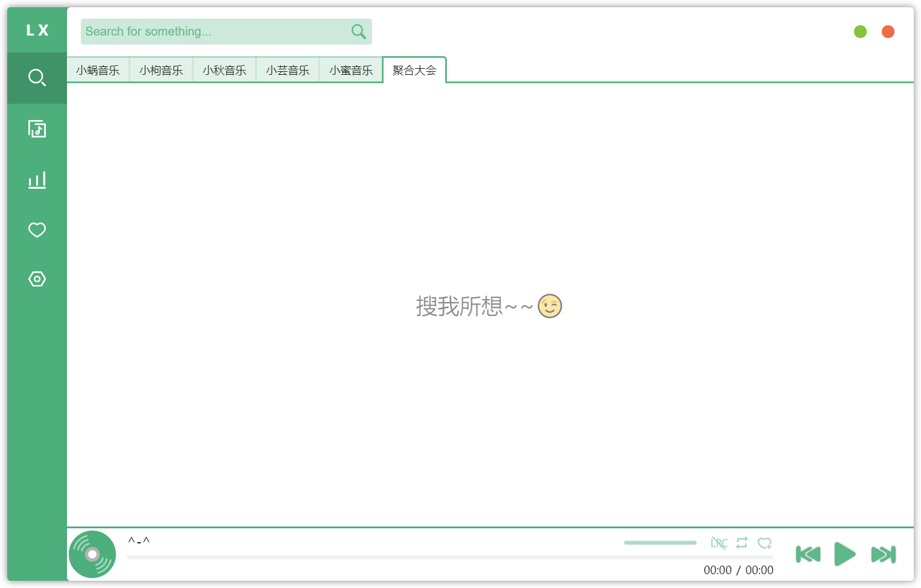Enable desktop lyrics with the LRC toggle
Screen dimensions: 921x588
(718, 543)
